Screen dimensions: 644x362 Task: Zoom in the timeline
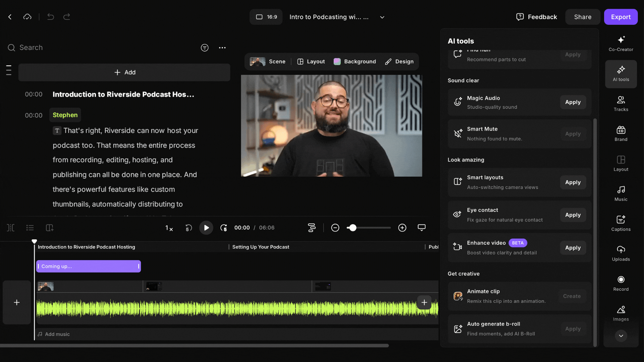(x=402, y=228)
